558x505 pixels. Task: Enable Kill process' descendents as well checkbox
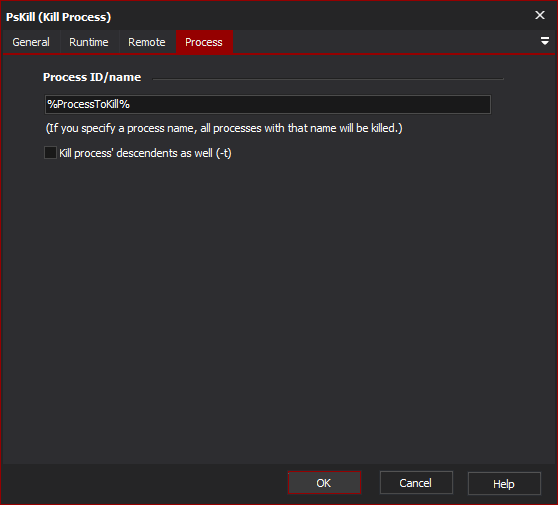pos(50,153)
